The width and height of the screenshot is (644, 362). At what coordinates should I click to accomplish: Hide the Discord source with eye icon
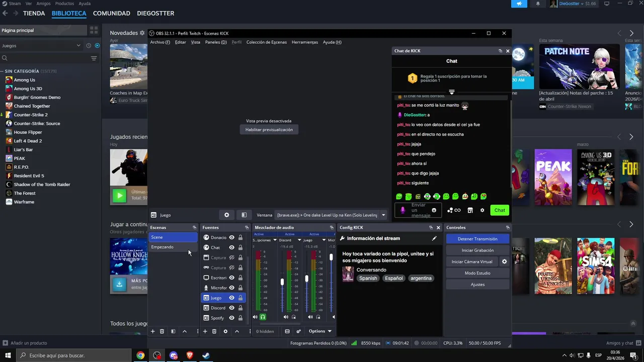pos(232,308)
